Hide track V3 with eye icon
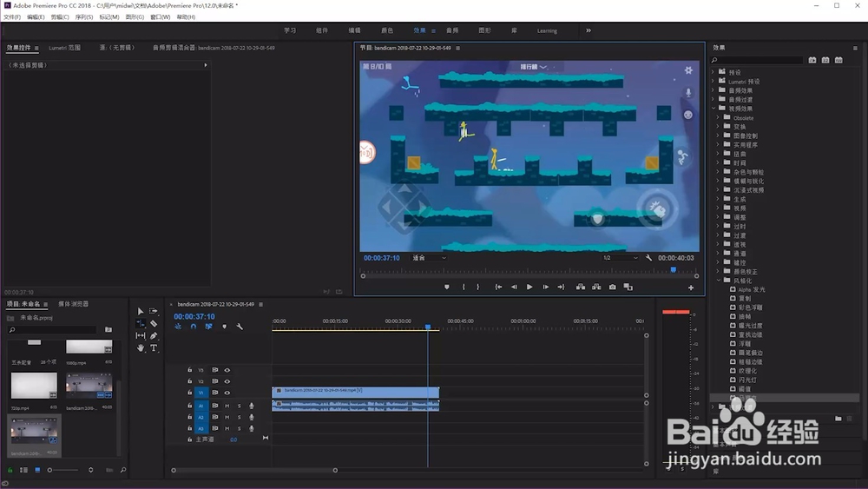 [x=227, y=370]
